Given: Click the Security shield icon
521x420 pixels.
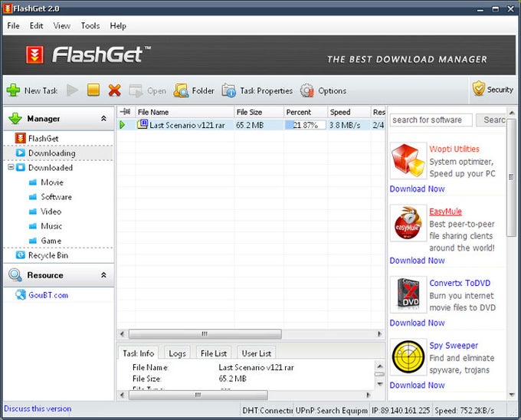Looking at the screenshot, I should click(479, 88).
